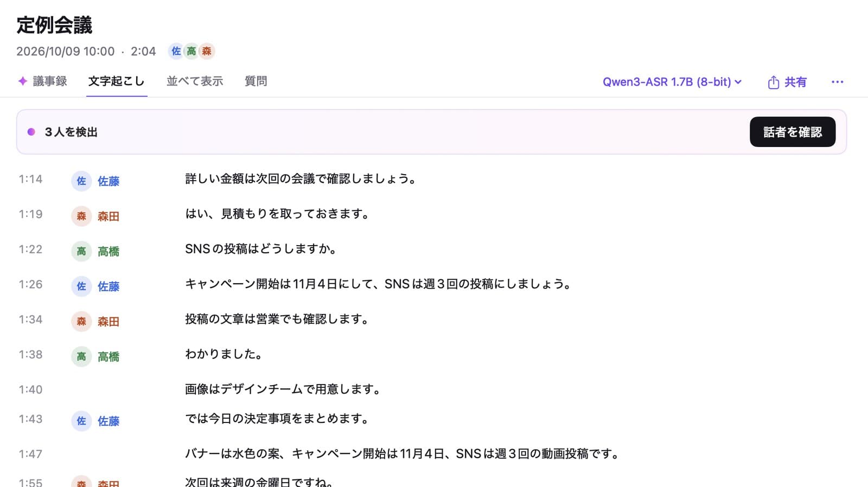Switch to the 文字起こし tab

click(x=116, y=81)
